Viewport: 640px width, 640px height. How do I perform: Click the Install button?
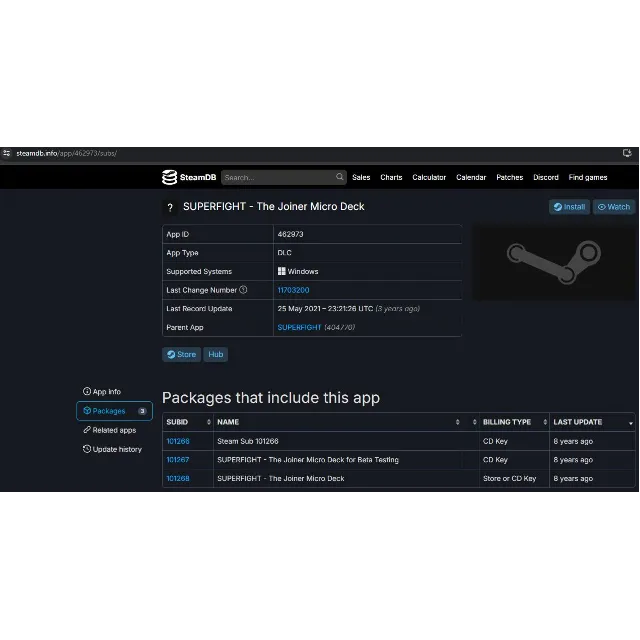[569, 207]
